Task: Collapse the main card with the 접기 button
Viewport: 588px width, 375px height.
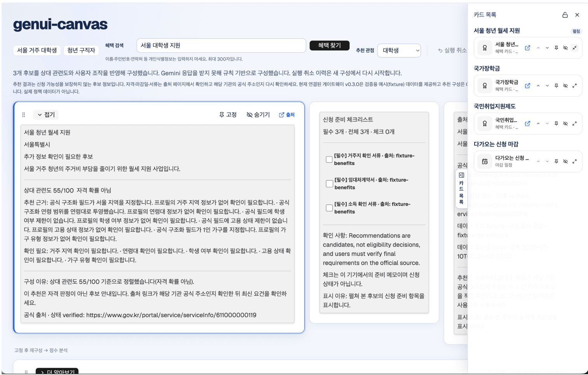Action: tap(46, 115)
